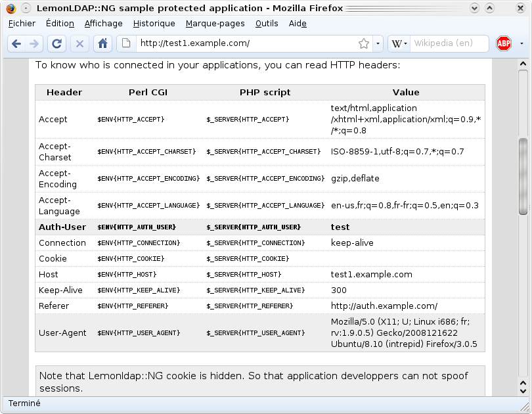Screen dimensions: 532x414
Task: Open the Aide menu
Action: pos(298,24)
